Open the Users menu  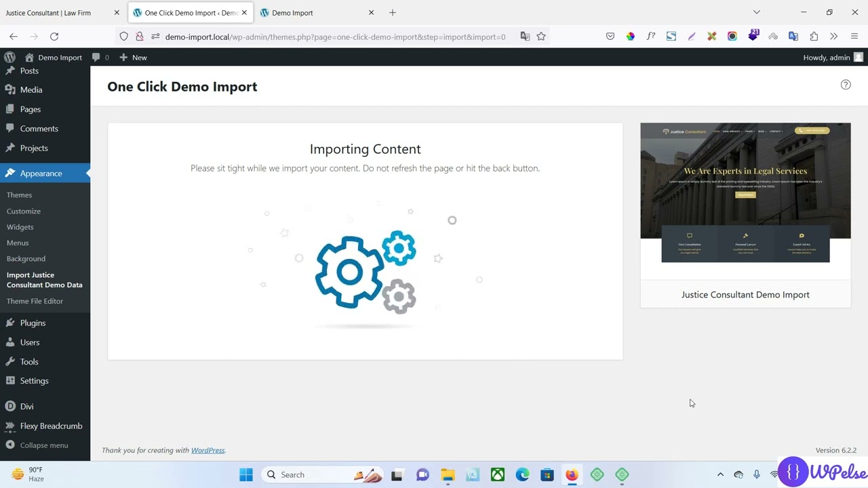[x=30, y=342]
